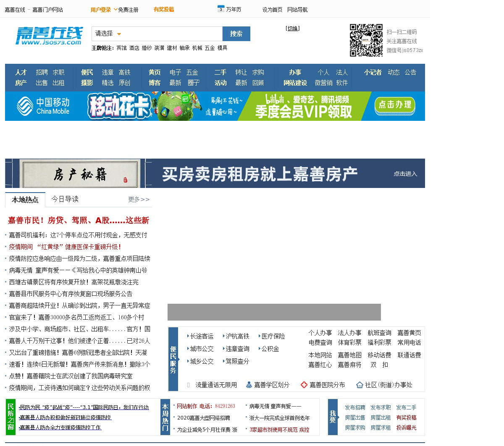Image resolution: width=504 pixels, height=446 pixels.
Task: Open news 西塘古镇景区将有序恢复开放
Action: [73, 282]
